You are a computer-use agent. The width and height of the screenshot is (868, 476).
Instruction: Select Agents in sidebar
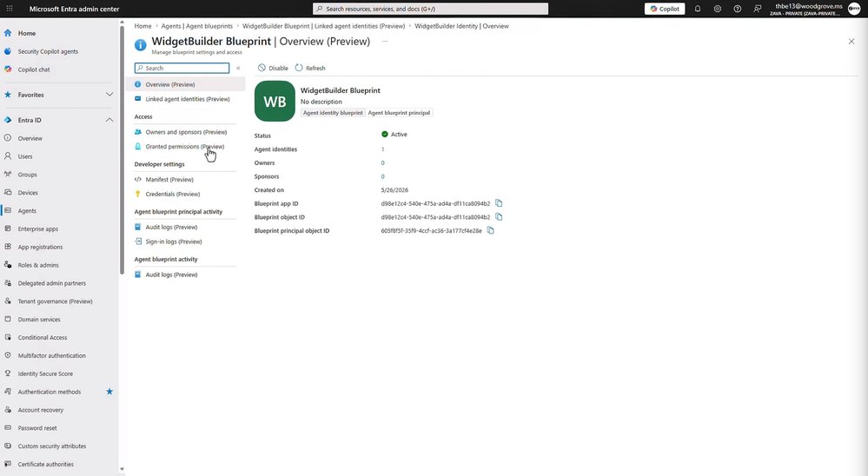(27, 211)
